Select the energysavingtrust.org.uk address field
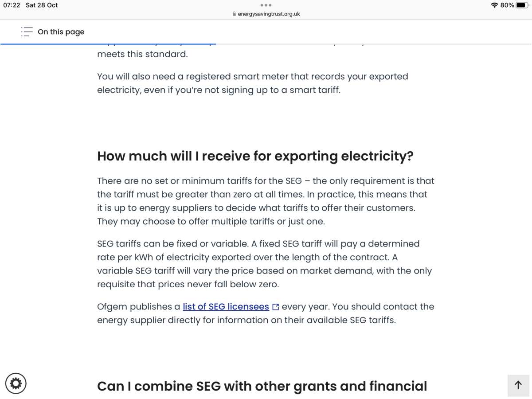This screenshot has height=399, width=532. click(266, 14)
